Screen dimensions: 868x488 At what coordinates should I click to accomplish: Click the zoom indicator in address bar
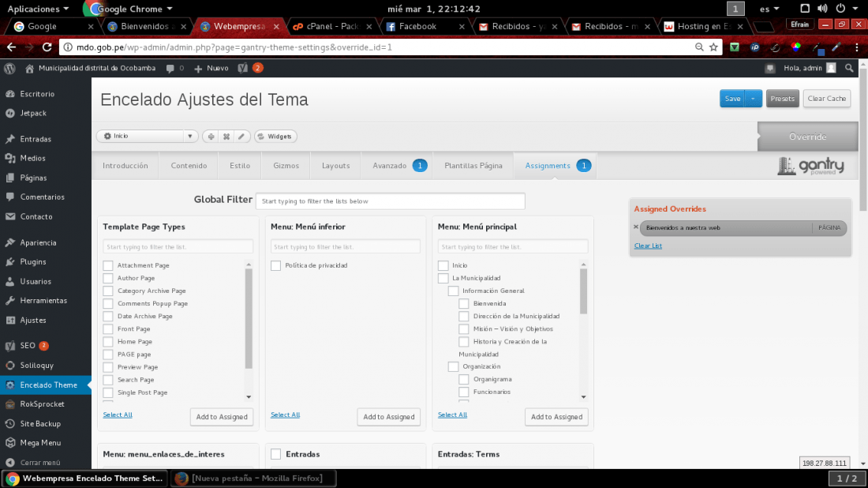tap(699, 47)
